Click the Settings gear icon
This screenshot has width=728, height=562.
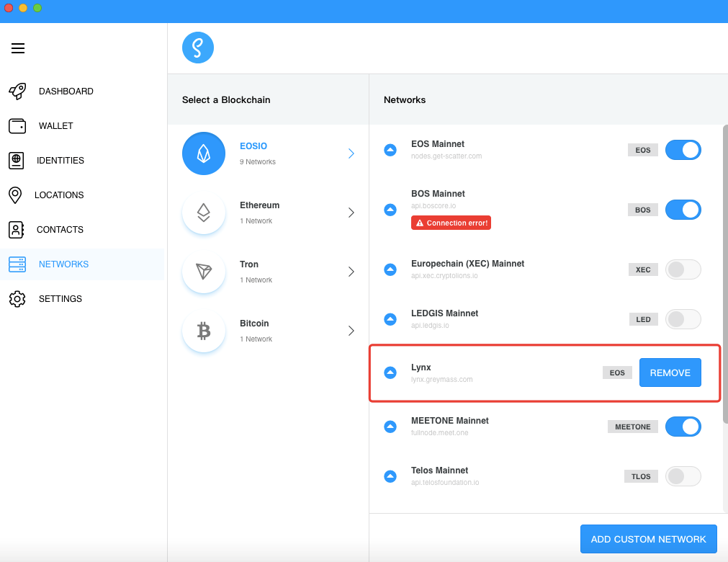17,298
